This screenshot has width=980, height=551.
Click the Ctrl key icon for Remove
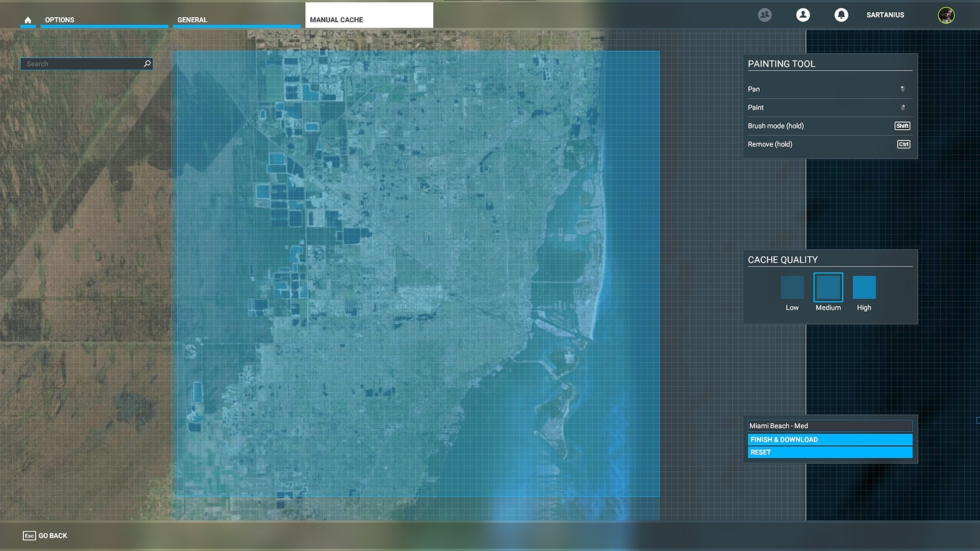coord(903,144)
